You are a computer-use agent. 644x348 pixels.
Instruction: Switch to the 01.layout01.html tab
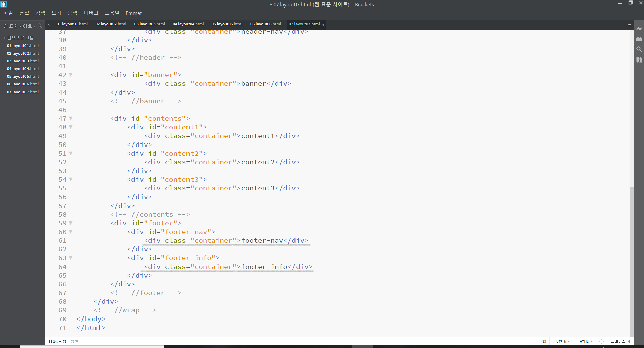coord(72,24)
